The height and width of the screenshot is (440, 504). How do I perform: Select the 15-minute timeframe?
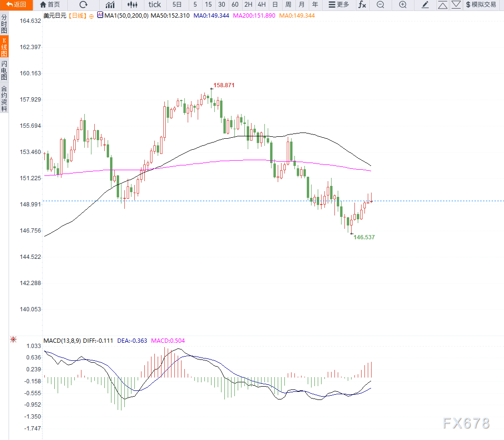(x=208, y=4)
